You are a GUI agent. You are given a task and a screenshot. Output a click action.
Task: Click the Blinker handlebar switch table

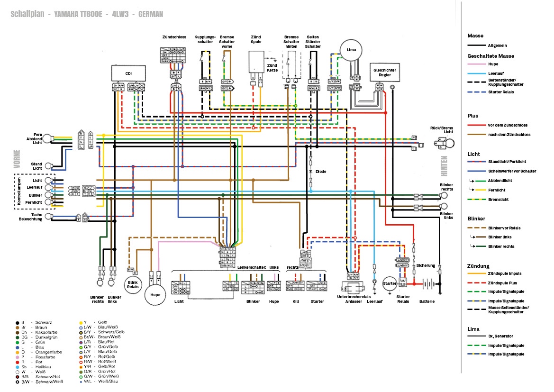(x=253, y=287)
